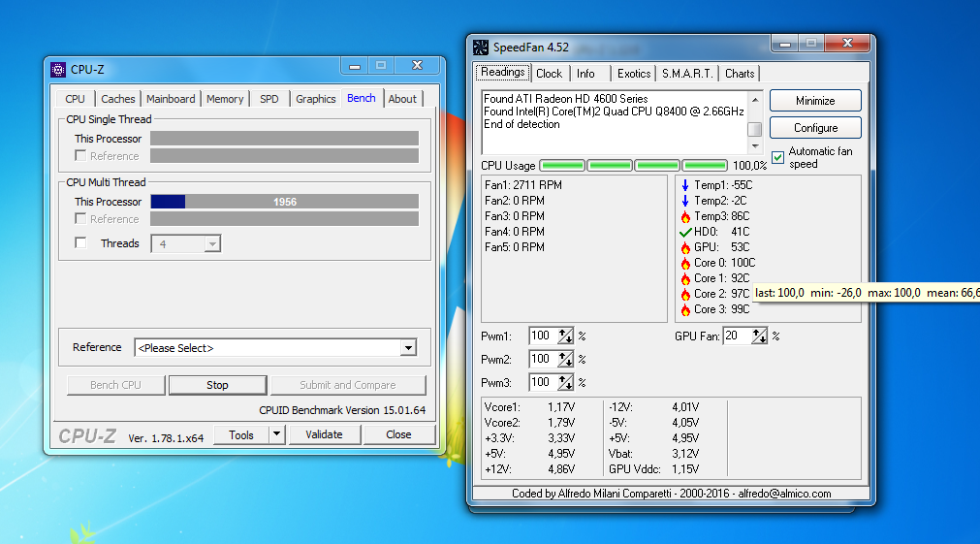Open the Charts tab
The image size is (980, 544).
pos(740,74)
